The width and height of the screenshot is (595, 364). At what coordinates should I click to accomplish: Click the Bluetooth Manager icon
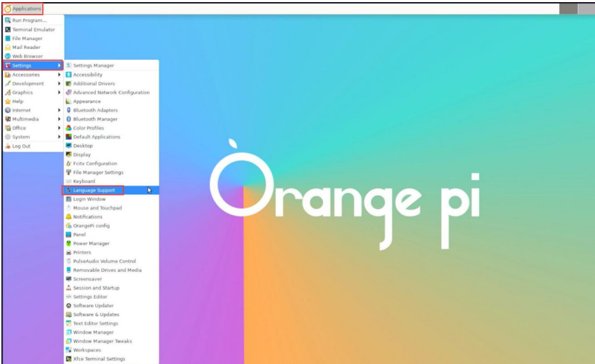click(x=69, y=119)
